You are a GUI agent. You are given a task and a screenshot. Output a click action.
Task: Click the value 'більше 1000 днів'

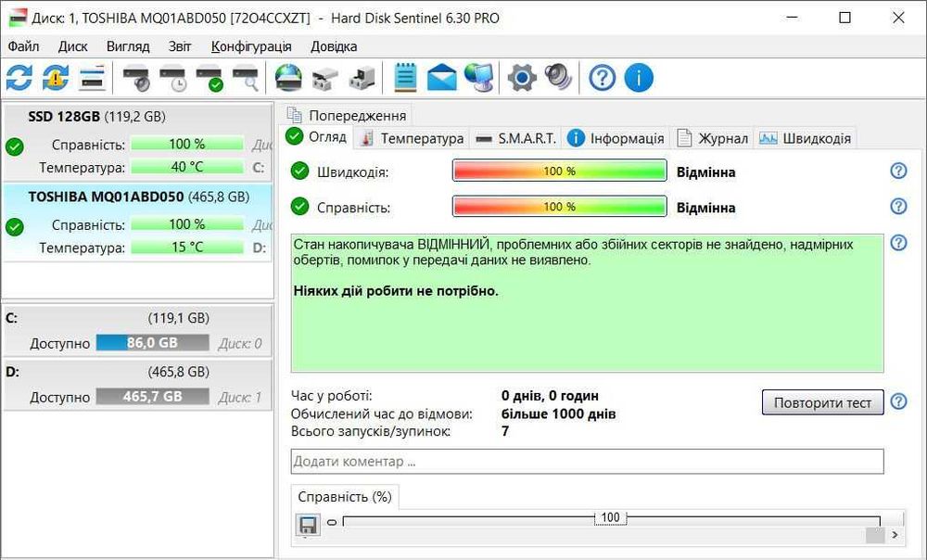point(559,414)
